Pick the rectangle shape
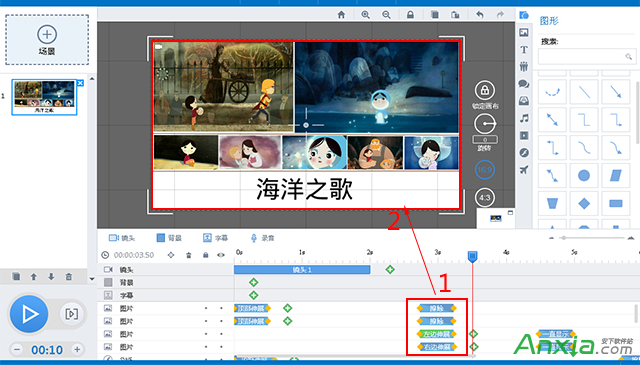 pyautogui.click(x=616, y=203)
